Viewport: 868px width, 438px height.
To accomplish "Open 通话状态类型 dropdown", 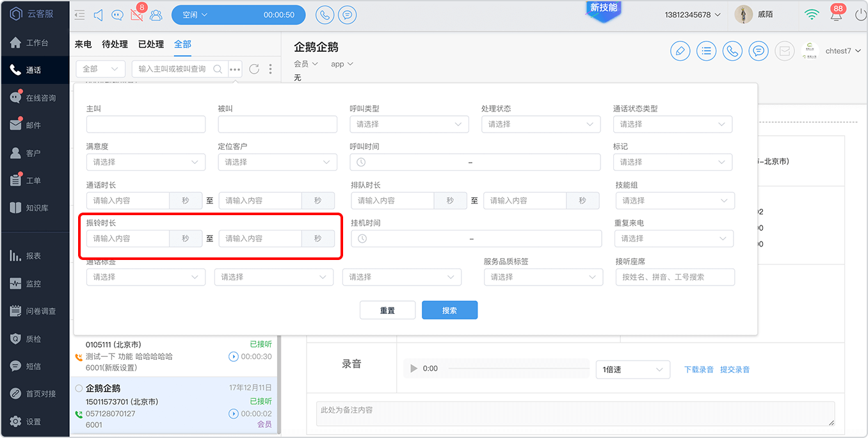I will (673, 124).
